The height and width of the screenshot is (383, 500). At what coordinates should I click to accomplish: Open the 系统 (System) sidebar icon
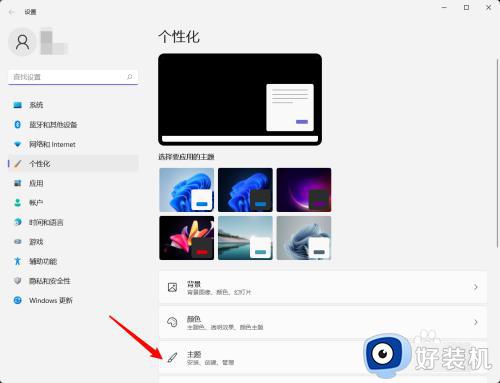pyautogui.click(x=17, y=105)
